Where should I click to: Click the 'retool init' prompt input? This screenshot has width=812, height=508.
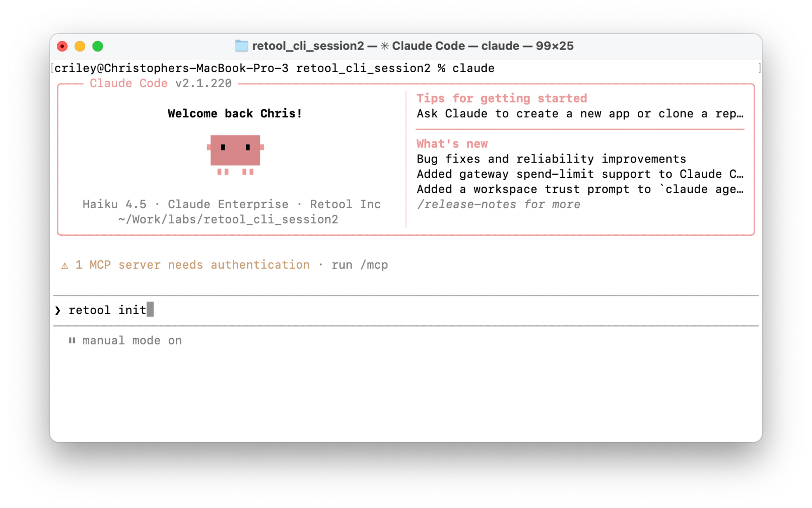[x=406, y=311]
